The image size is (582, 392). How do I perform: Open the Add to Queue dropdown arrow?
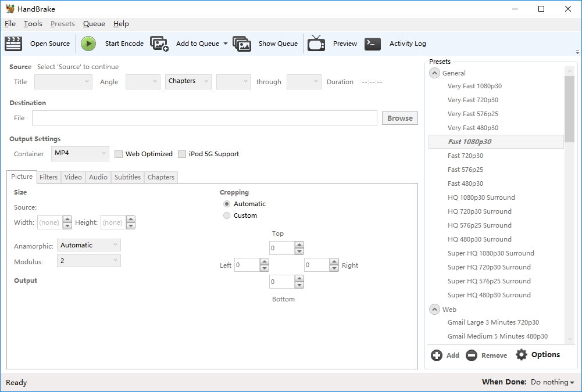pos(226,44)
